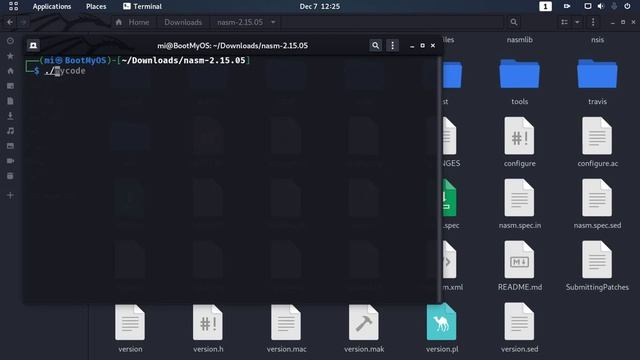Click Other Locations plus icon in sidebar

[x=10, y=196]
